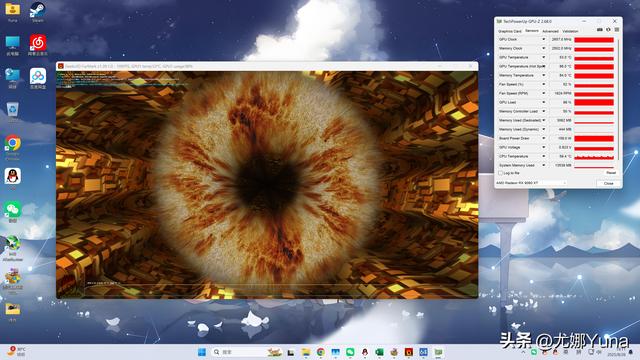The height and width of the screenshot is (360, 640).
Task: Launch Baidu Netdisk desktop shortcut
Action: [38, 78]
